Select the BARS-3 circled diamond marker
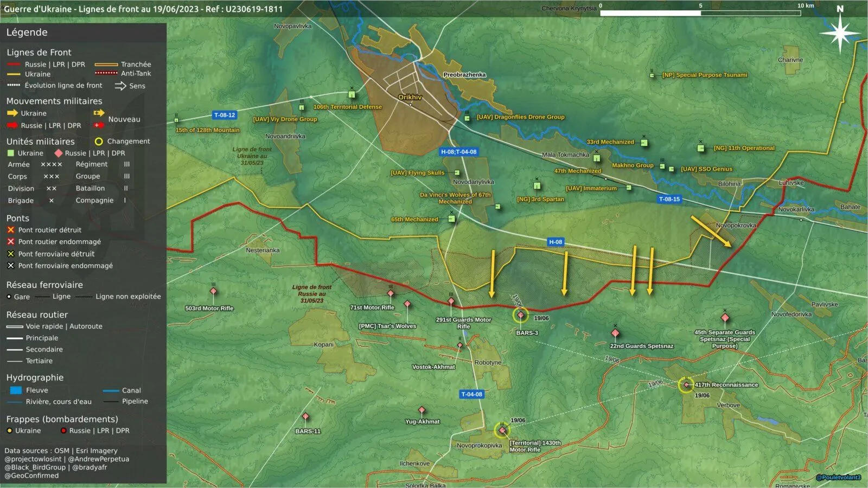The height and width of the screenshot is (488, 868). click(x=520, y=314)
